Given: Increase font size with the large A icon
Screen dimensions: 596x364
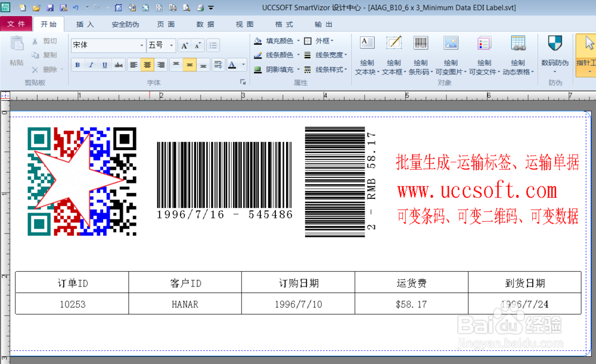Looking at the screenshot, I should [x=185, y=46].
